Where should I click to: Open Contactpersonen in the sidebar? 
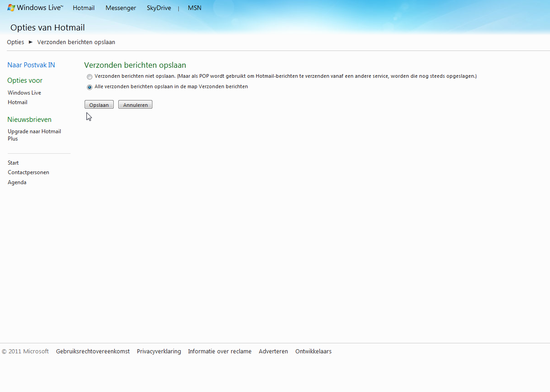coord(28,172)
